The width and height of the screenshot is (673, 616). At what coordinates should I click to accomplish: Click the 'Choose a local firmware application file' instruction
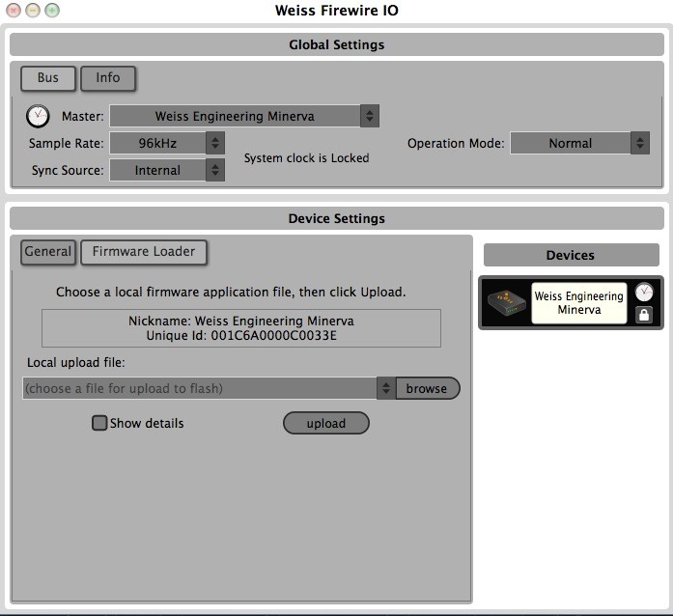[231, 293]
